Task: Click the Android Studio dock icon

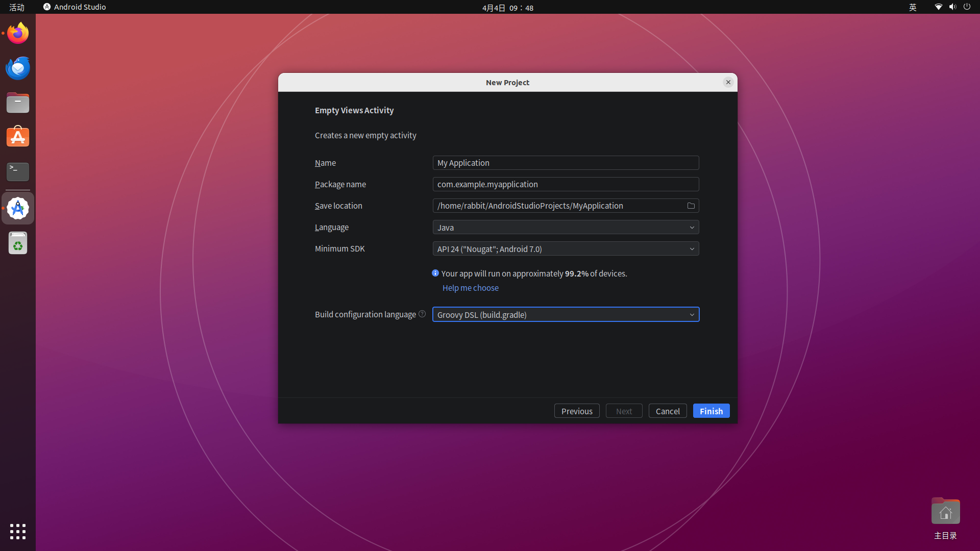Action: [x=18, y=208]
